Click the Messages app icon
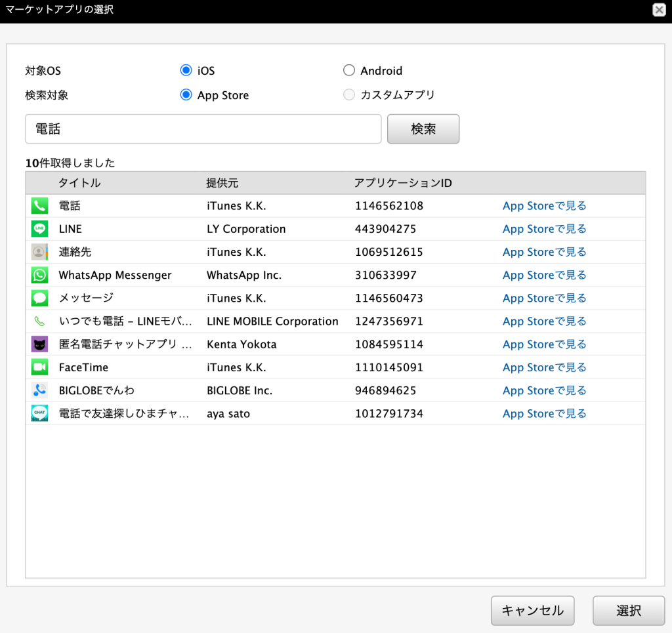Viewport: 672px width, 633px height. 39,298
